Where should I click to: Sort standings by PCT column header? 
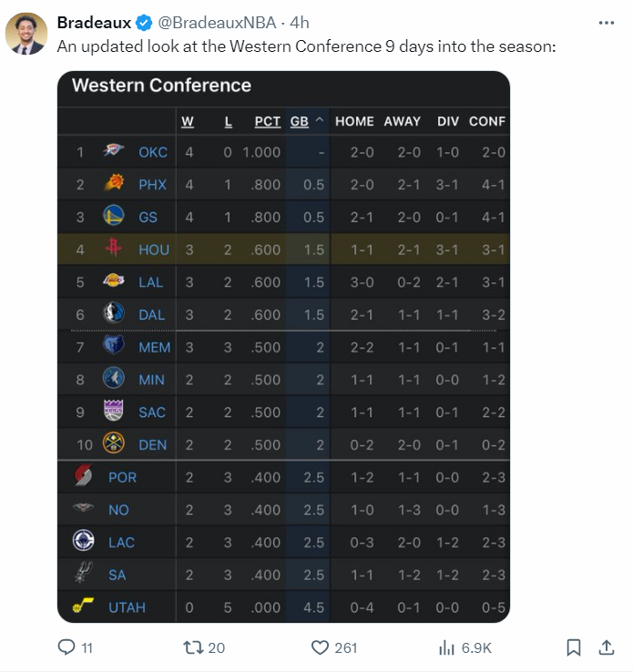268,122
